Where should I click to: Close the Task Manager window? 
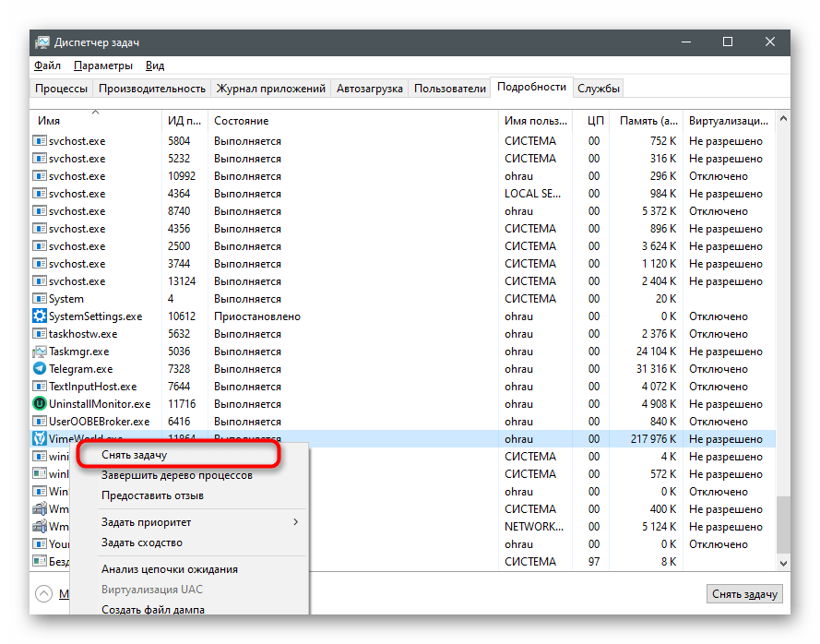click(770, 42)
